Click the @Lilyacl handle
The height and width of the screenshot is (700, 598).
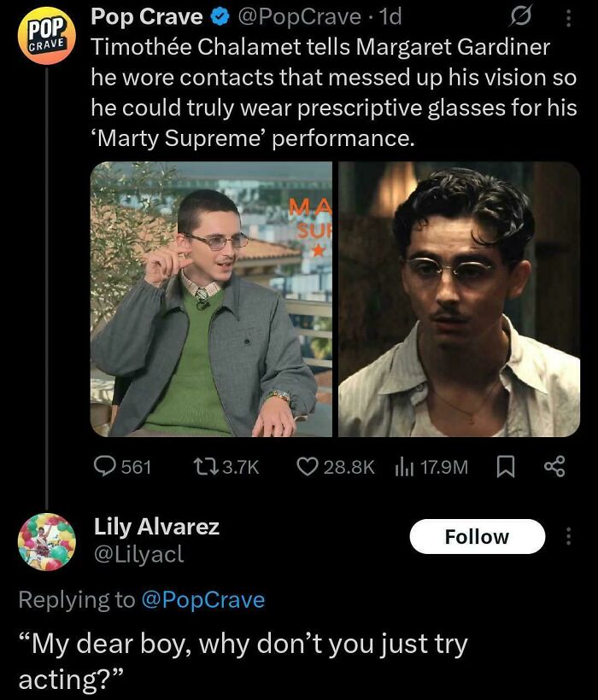pyautogui.click(x=141, y=556)
